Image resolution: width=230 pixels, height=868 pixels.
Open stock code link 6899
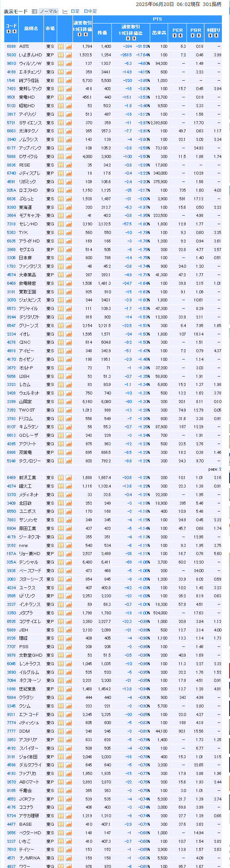coord(11,47)
